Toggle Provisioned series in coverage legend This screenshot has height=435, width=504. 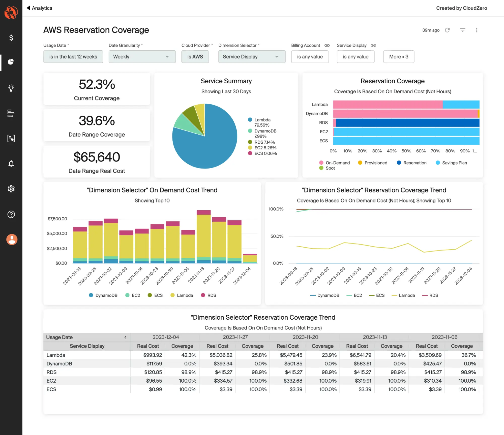373,163
